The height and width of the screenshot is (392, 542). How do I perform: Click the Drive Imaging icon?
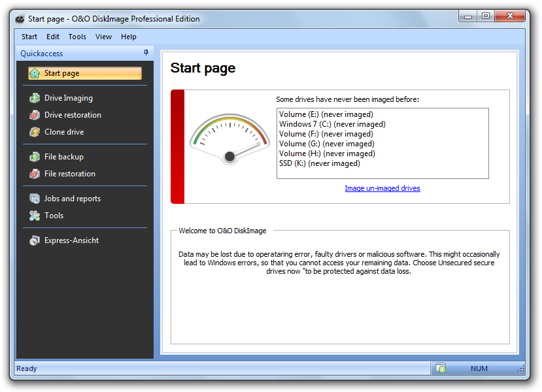click(x=35, y=98)
